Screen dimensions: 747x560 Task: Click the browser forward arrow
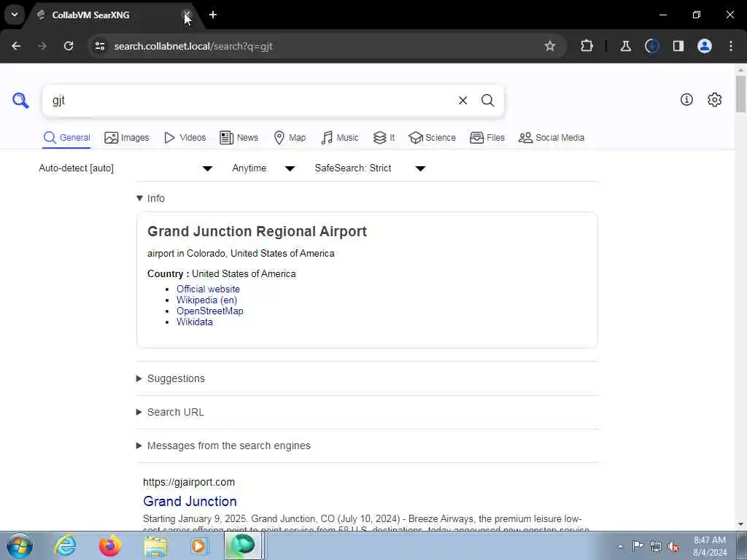coord(42,46)
